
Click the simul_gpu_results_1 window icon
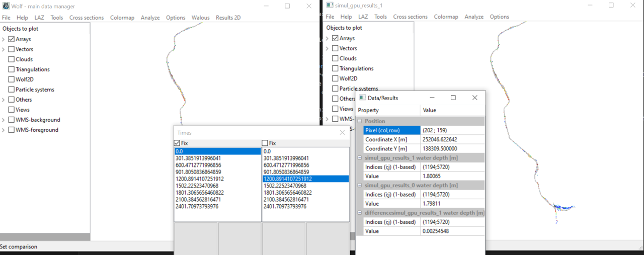330,5
